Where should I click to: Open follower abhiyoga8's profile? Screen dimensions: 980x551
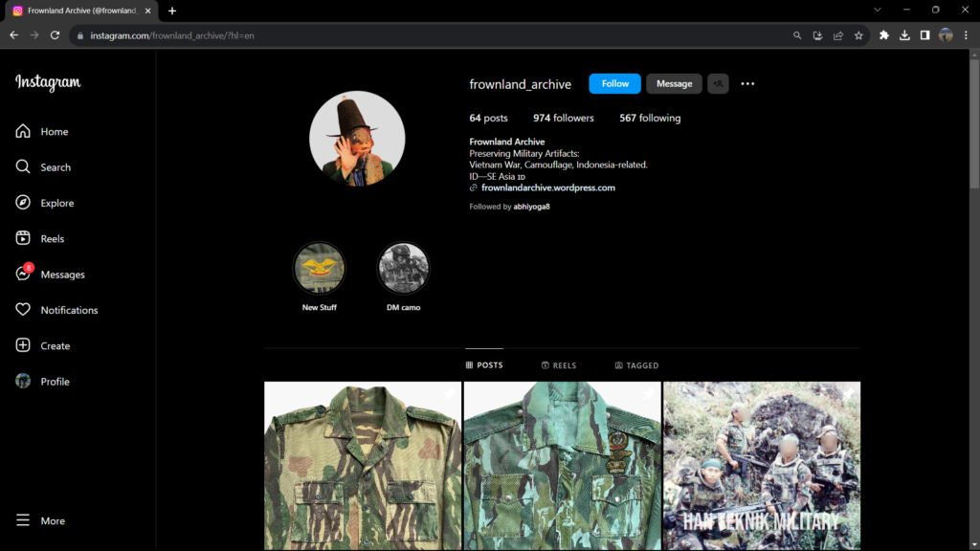click(x=531, y=207)
